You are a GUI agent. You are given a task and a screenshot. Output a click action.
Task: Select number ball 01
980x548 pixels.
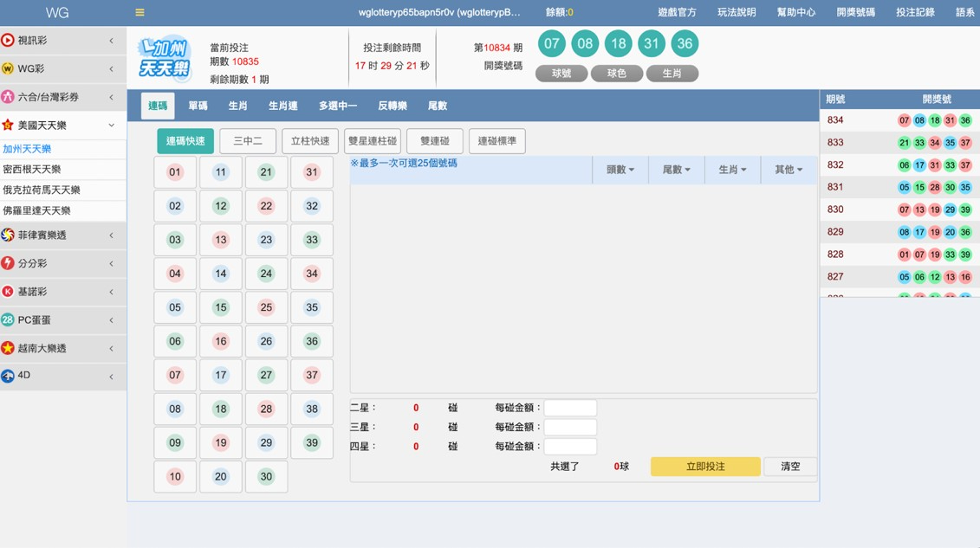(x=175, y=172)
